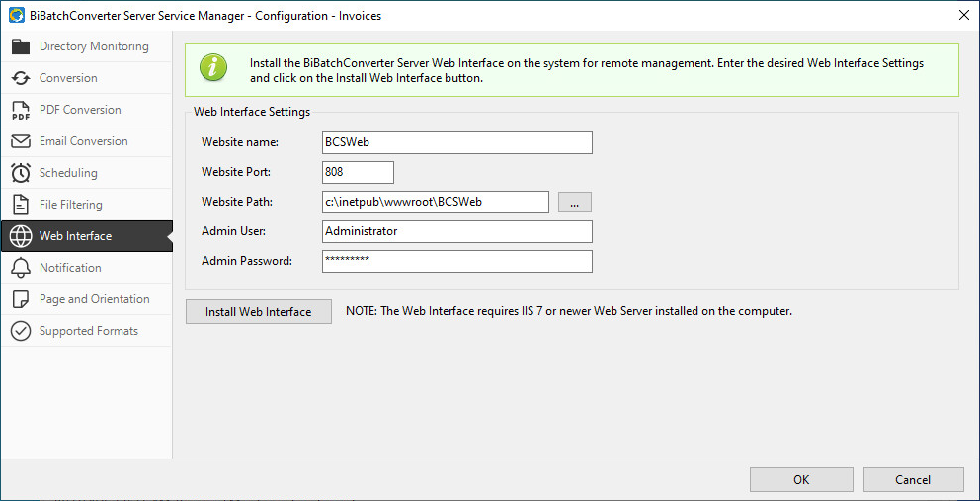Click the Scheduling alarm clock icon
This screenshot has height=501, width=980.
click(21, 173)
